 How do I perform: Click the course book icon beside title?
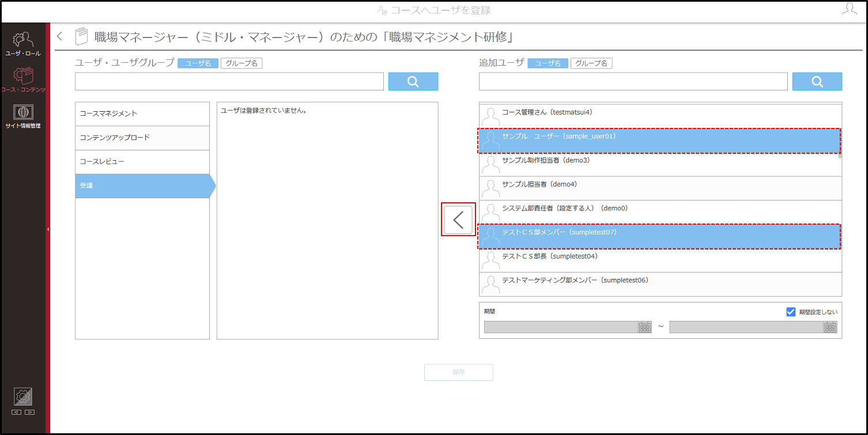[81, 37]
